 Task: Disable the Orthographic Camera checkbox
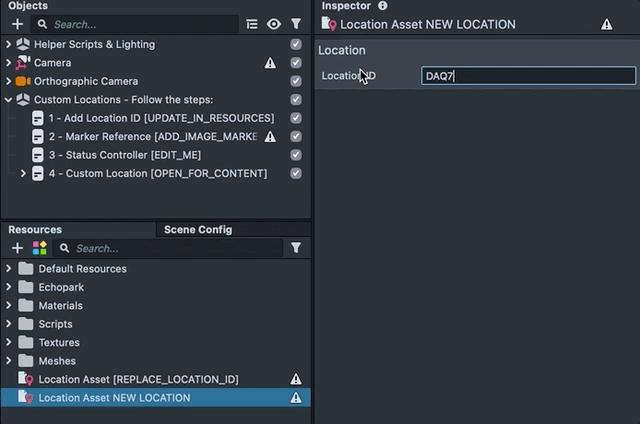pyautogui.click(x=296, y=81)
